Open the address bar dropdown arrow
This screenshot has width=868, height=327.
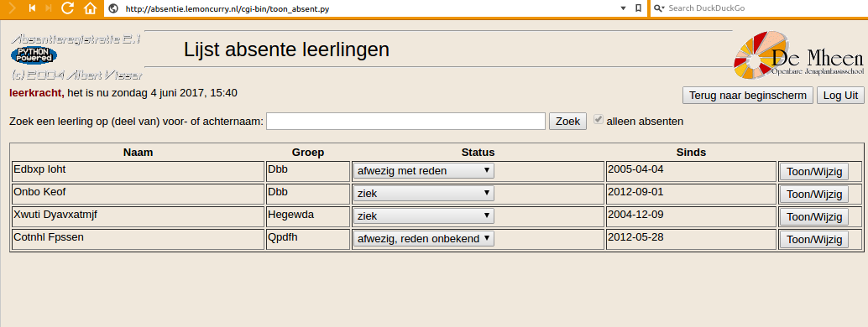(x=624, y=8)
